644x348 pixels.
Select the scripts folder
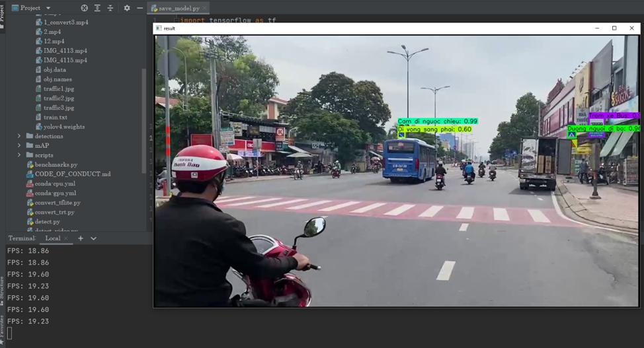pos(40,155)
